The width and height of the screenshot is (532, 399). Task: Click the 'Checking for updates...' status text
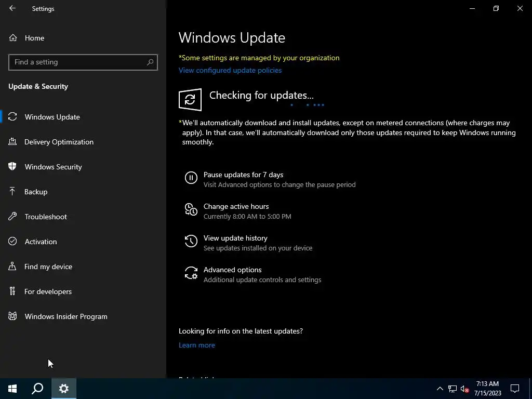[261, 96]
